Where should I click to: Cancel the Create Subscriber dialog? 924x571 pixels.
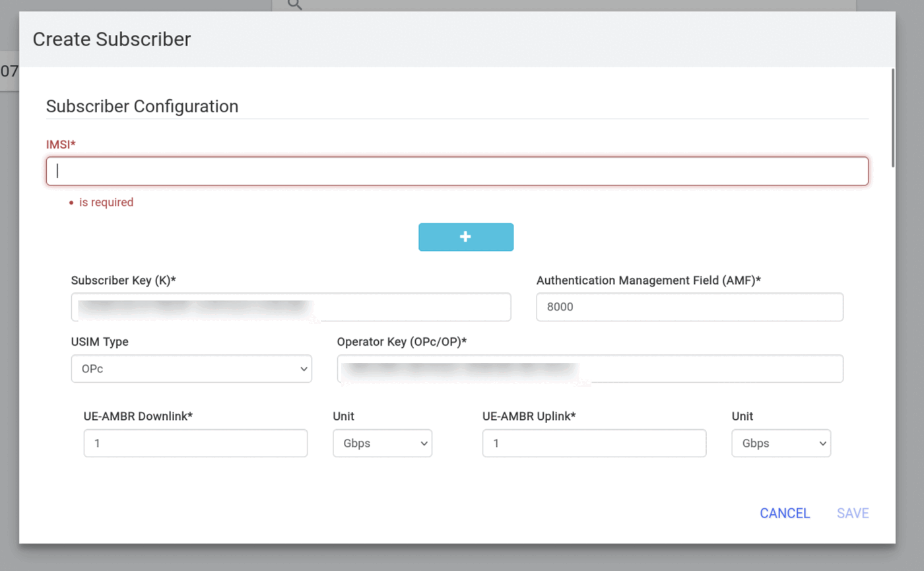click(785, 514)
